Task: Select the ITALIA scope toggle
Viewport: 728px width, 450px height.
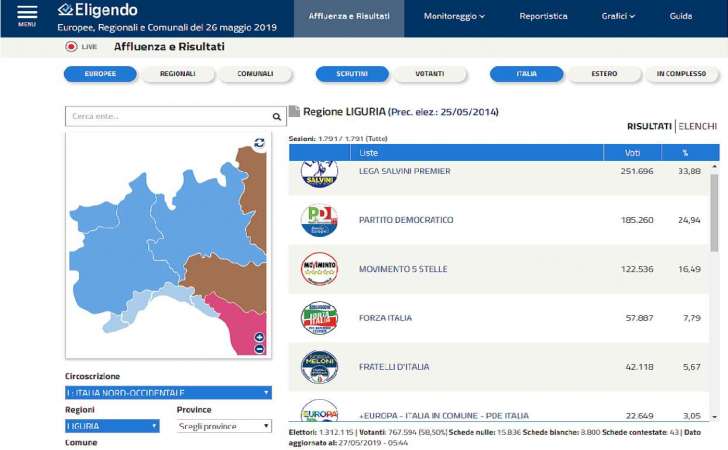Action: pos(526,74)
